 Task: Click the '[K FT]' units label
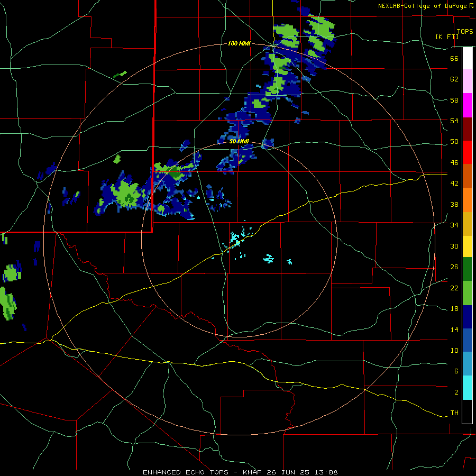coord(447,36)
